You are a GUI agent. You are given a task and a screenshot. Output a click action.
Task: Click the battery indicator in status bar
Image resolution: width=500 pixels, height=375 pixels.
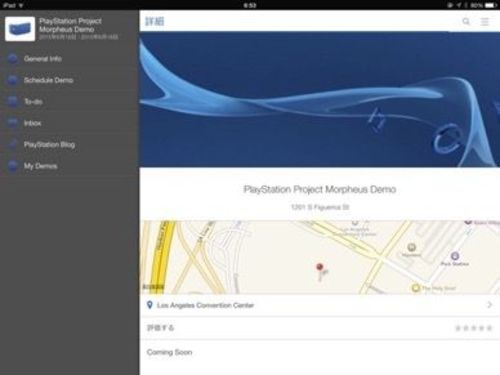[491, 5]
